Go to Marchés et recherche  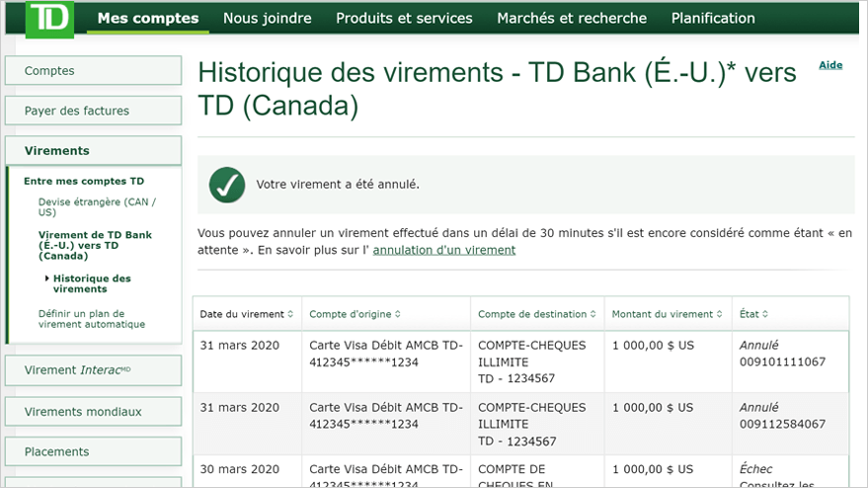tap(572, 18)
